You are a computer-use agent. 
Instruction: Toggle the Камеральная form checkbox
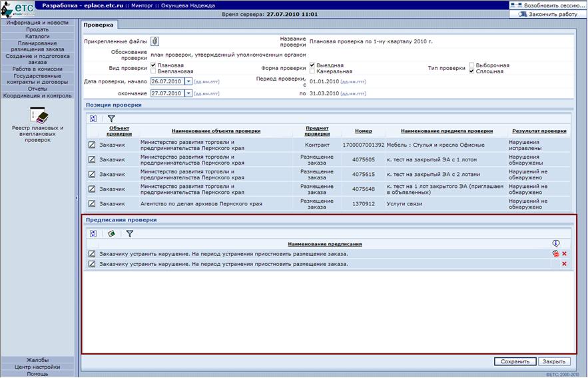point(312,71)
